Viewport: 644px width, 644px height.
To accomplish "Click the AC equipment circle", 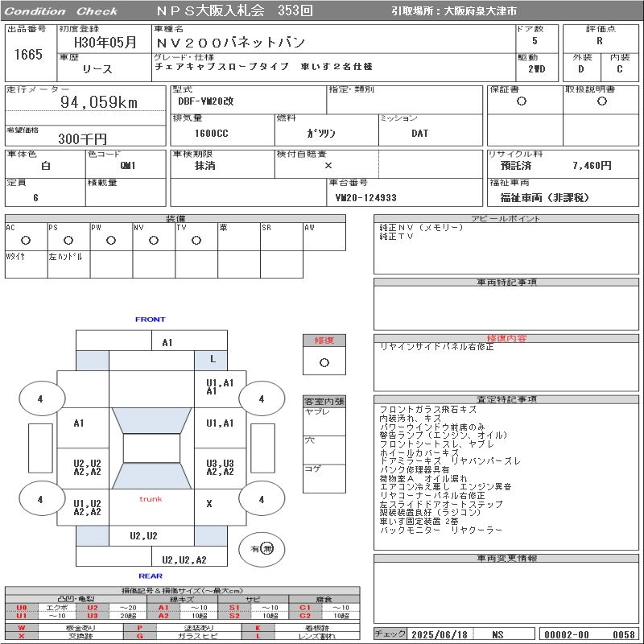I will tap(26, 240).
